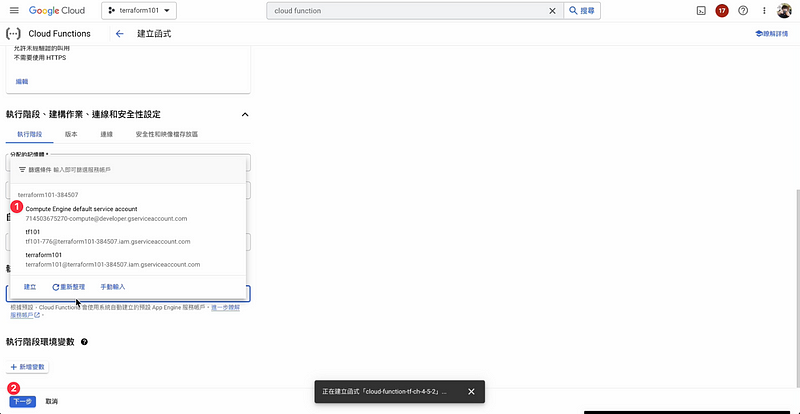Collapse the 執行階段 settings section
The image size is (800, 414).
click(245, 114)
